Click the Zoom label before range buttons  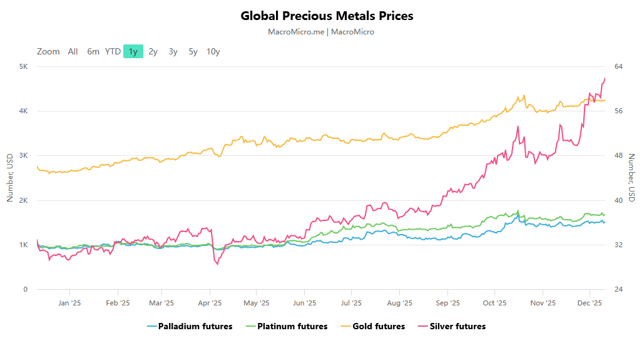(x=48, y=51)
